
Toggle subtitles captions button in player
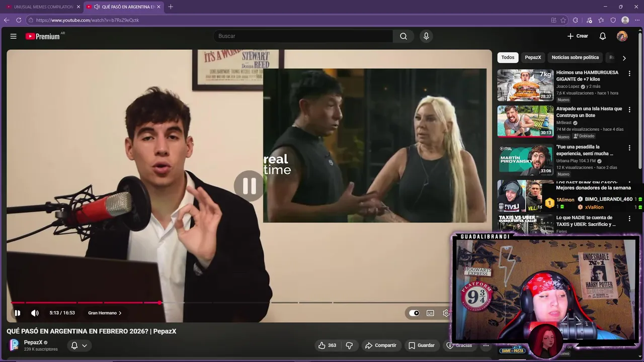point(430,313)
